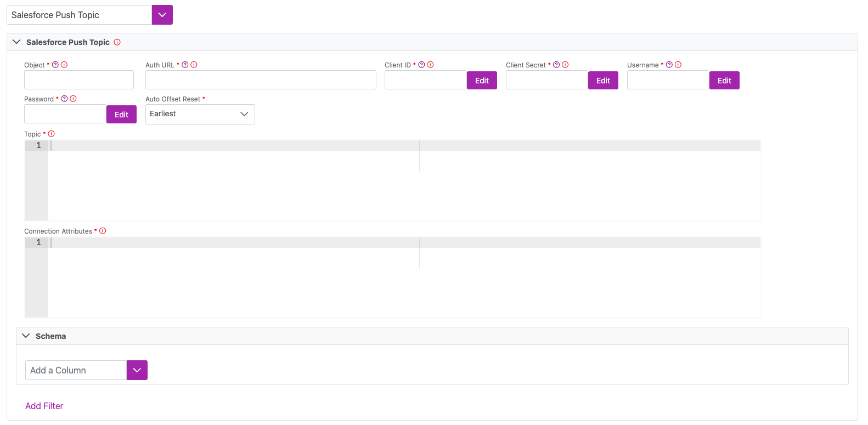
Task: Open the Add a Column dropdown arrow
Action: [x=137, y=370]
